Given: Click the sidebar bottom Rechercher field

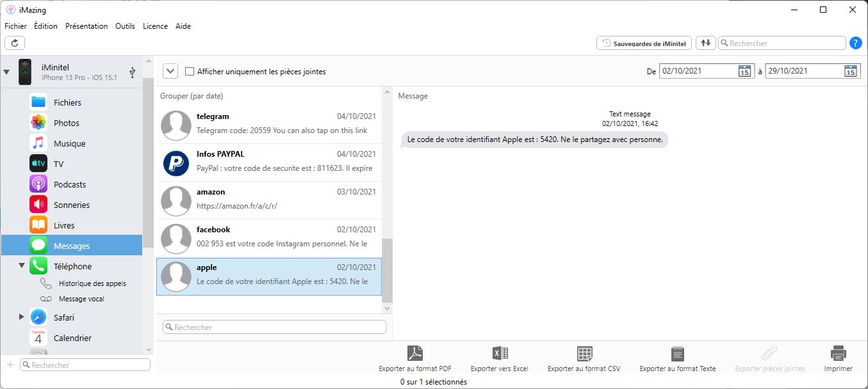Looking at the screenshot, I should coord(85,365).
